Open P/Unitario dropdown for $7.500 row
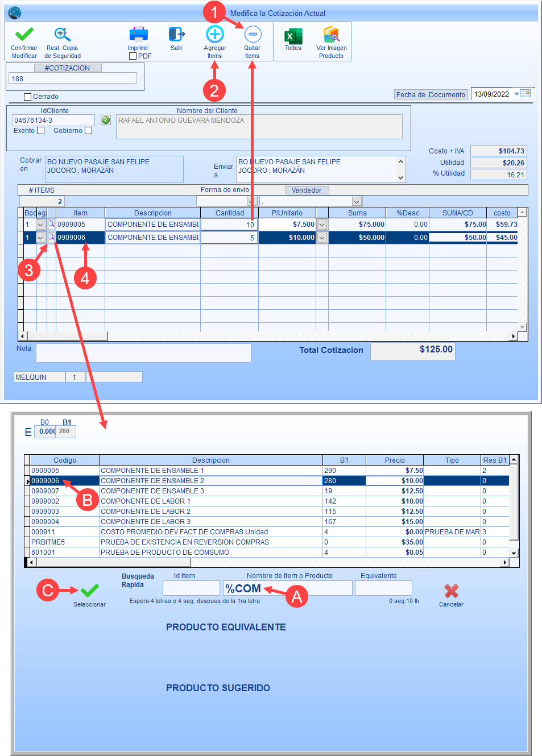The height and width of the screenshot is (756, 542). pos(322,225)
